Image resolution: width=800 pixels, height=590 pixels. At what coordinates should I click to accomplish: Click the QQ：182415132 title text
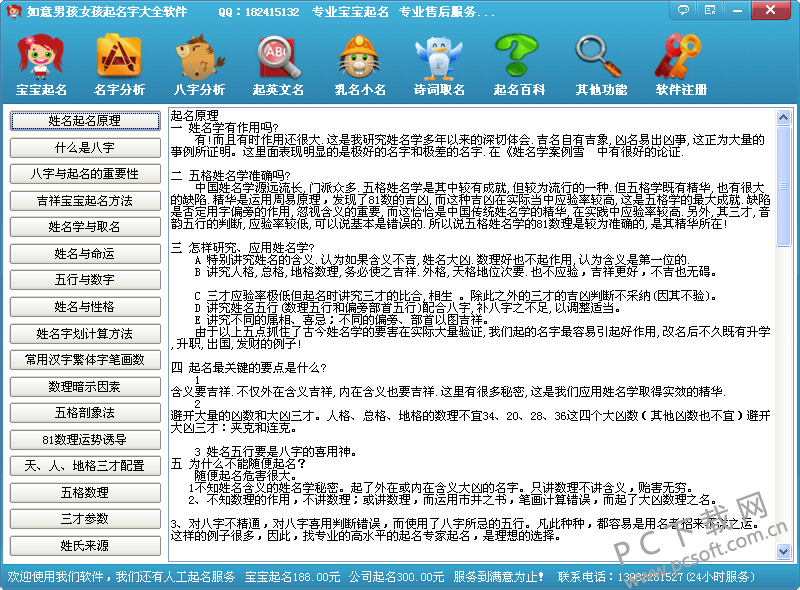pyautogui.click(x=259, y=12)
